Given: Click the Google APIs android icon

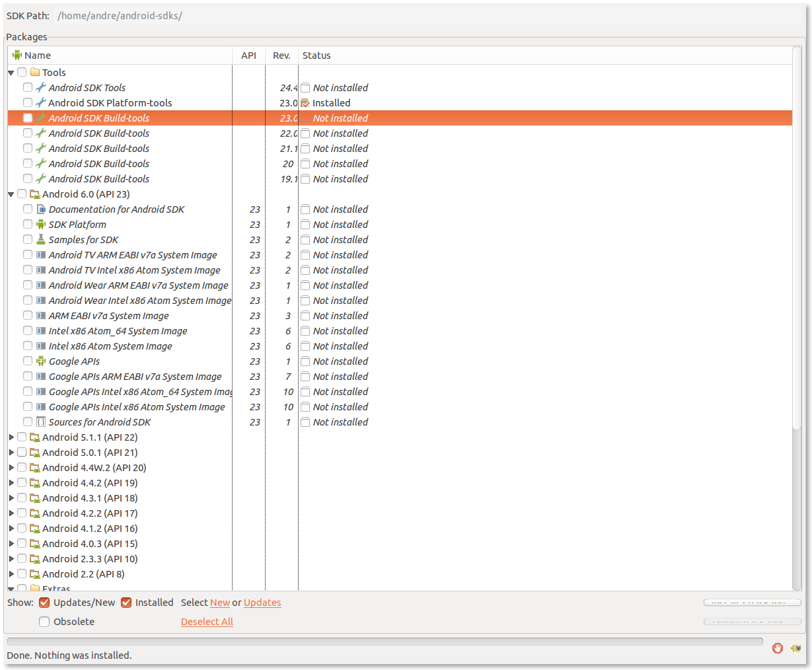Looking at the screenshot, I should click(41, 361).
